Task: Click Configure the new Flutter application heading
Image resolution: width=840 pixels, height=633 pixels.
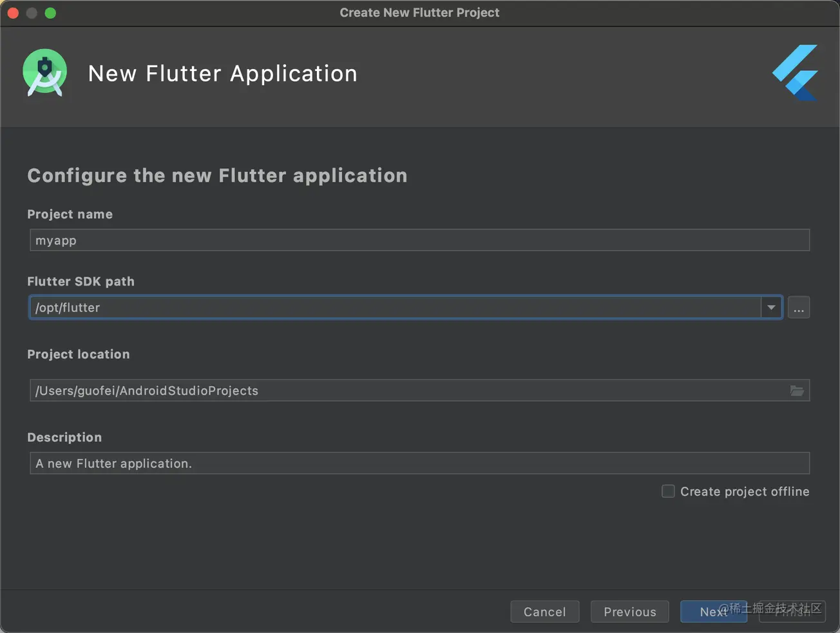Action: (x=218, y=175)
